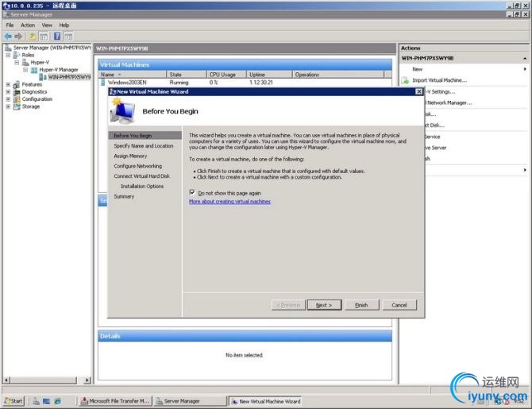Image resolution: width=532 pixels, height=409 pixels.
Task: Click the Back arrow toolbar icon
Action: 8,36
